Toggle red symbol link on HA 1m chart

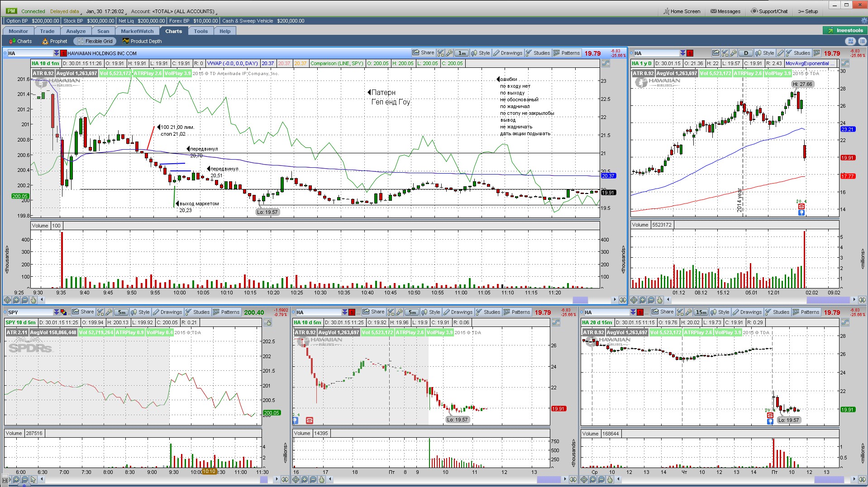[x=63, y=53]
